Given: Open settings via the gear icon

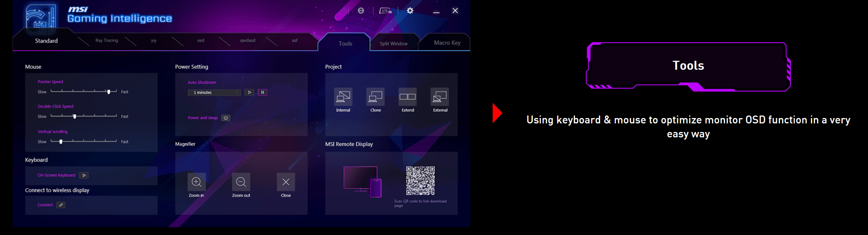Looking at the screenshot, I should tap(410, 11).
